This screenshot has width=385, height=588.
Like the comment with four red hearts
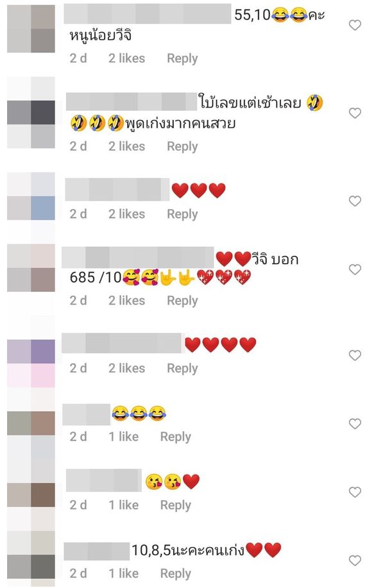click(355, 355)
